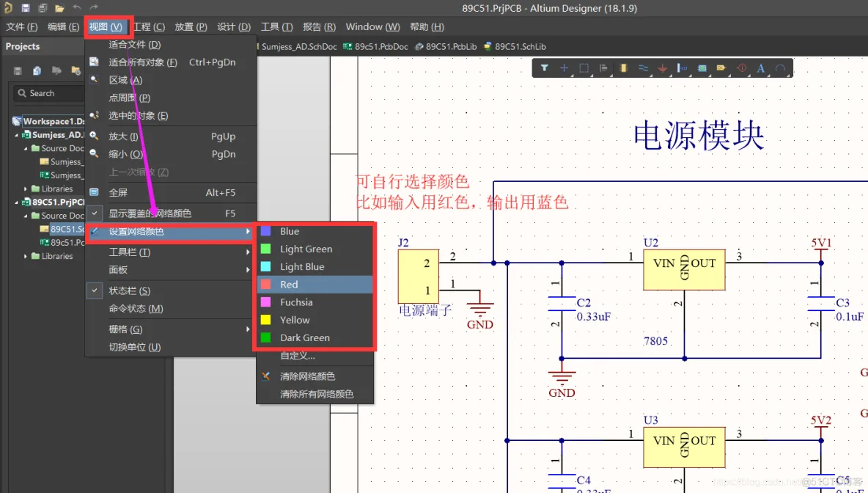Viewport: 868px width, 493px height.
Task: Select the move objects cross tool
Action: pos(564,68)
